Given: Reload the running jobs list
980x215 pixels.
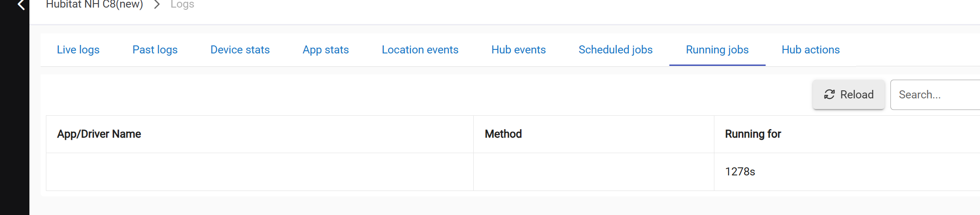Looking at the screenshot, I should (x=849, y=94).
